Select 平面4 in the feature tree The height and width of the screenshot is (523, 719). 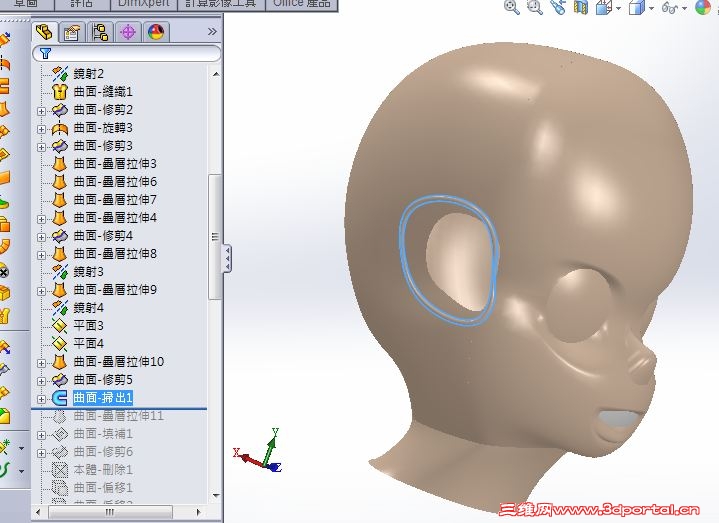point(88,344)
